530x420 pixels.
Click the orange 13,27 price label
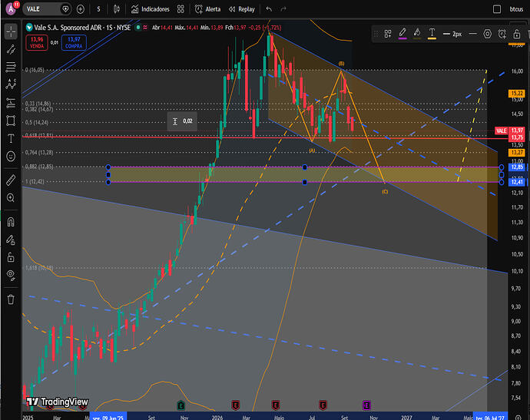517,153
